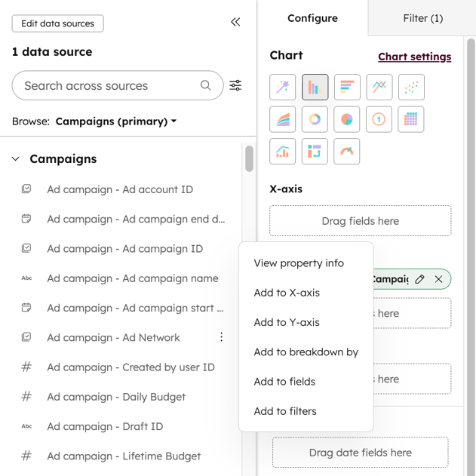Open the Browse Campaigns (primary) dropdown
Image resolution: width=476 pixels, height=476 pixels.
pos(116,121)
